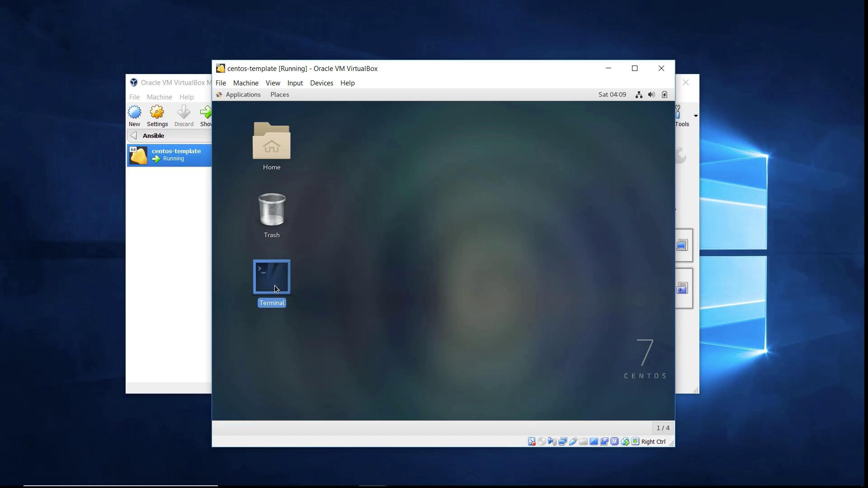Click the shared folders status icon
Viewport: 868px width, 488px height.
[583, 441]
